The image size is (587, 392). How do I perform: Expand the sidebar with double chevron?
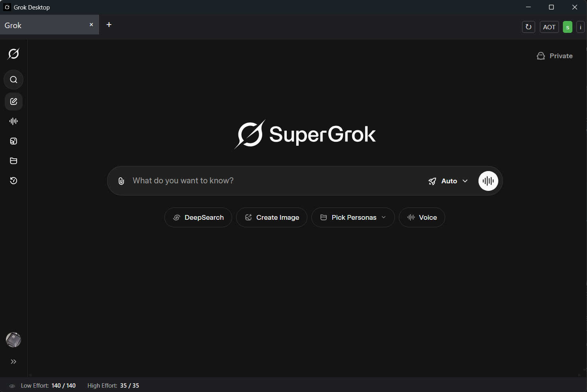pyautogui.click(x=13, y=362)
